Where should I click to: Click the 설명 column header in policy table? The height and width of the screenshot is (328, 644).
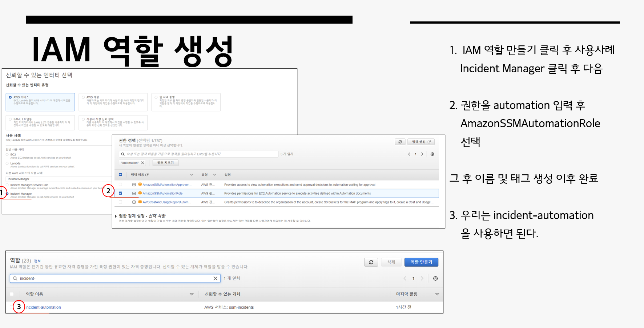pos(228,175)
